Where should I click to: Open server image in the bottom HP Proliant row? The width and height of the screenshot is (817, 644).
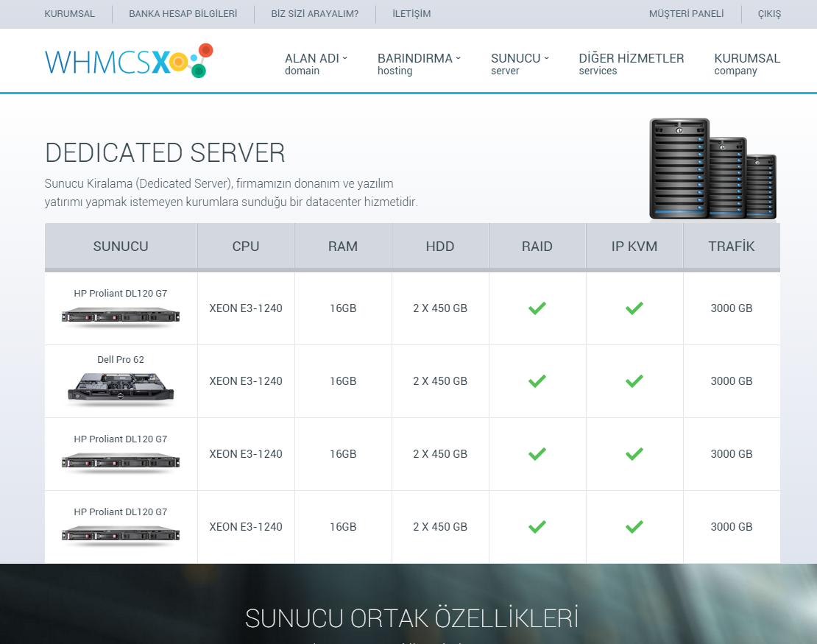[x=121, y=534]
